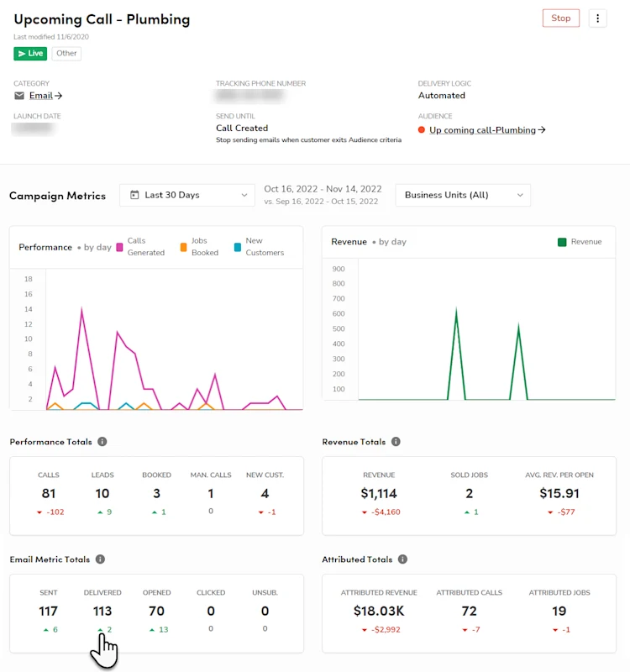The width and height of the screenshot is (630, 672).
Task: Open the Up coming call-Plumbing audience link
Action: 487,130
